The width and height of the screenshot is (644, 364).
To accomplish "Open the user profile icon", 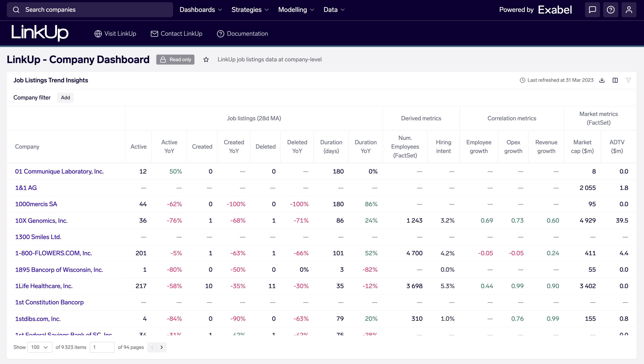I will [x=629, y=10].
